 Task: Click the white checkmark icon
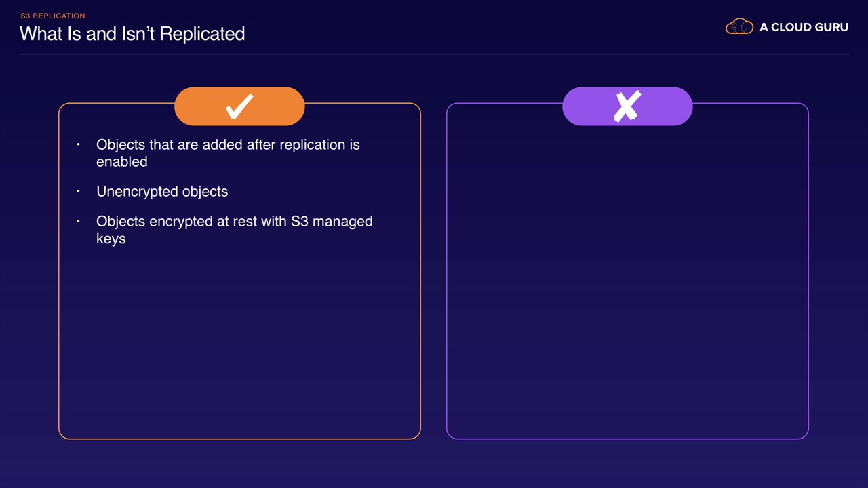pos(239,106)
